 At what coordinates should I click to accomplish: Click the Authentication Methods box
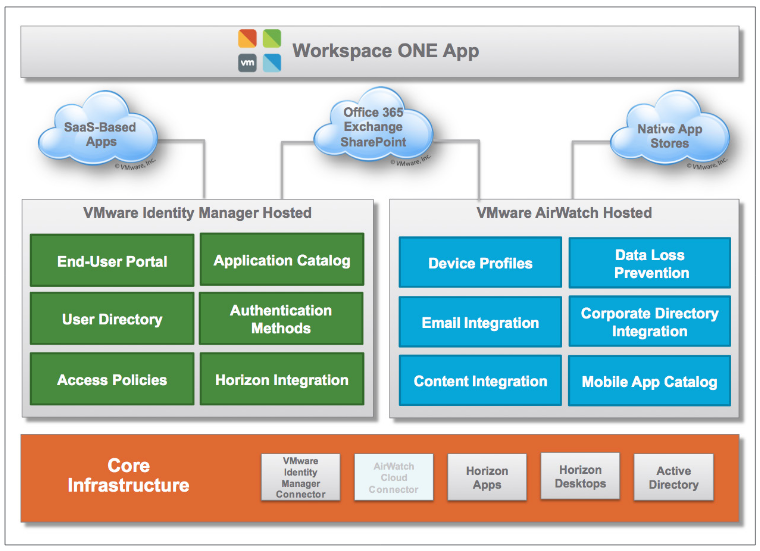pos(281,318)
